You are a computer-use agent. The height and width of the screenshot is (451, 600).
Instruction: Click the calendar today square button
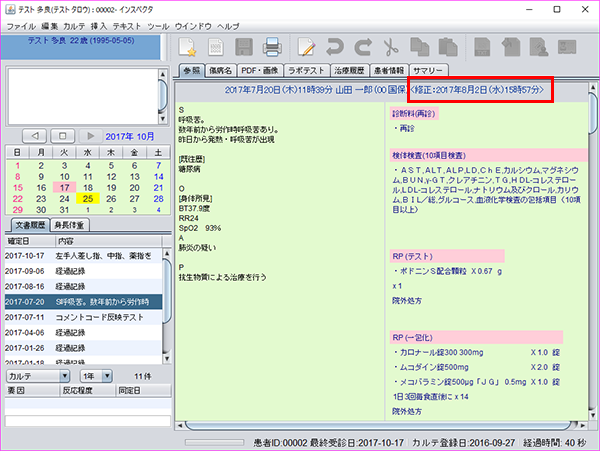62,135
